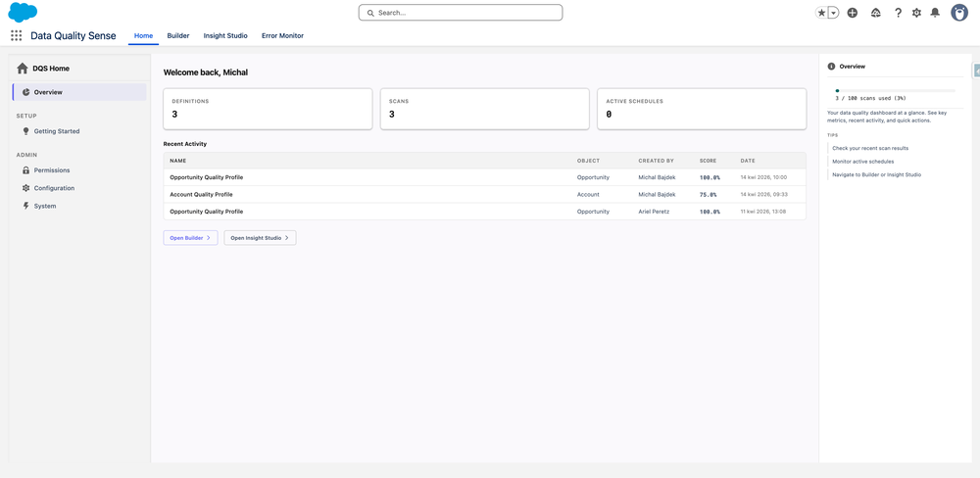
Task: Open favorites list dropdown arrow
Action: coord(833,13)
